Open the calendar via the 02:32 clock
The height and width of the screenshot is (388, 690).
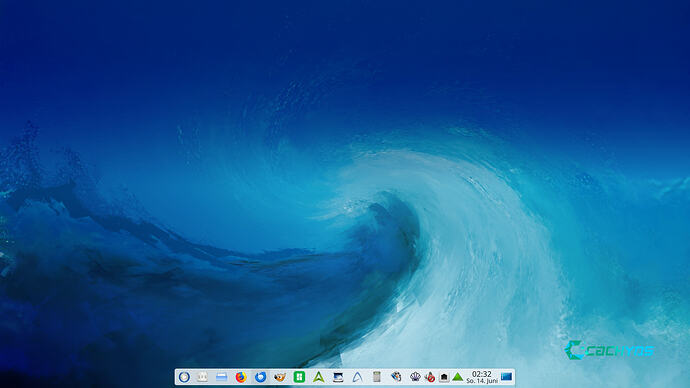(x=482, y=377)
